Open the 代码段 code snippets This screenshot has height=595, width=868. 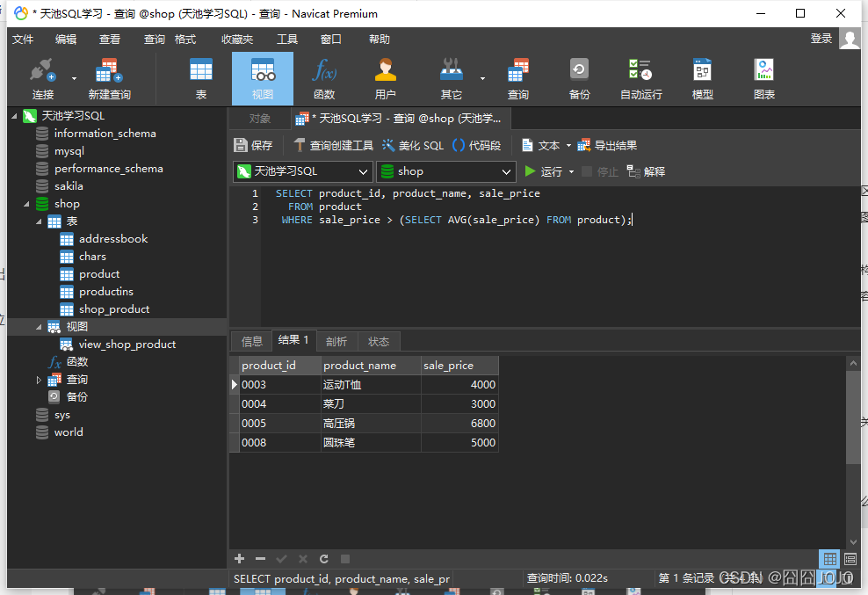pyautogui.click(x=477, y=145)
